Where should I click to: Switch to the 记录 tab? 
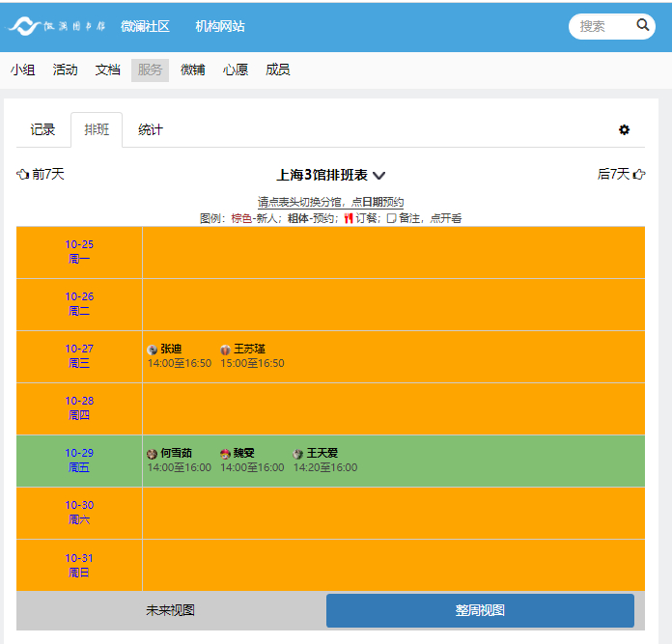[x=42, y=130]
